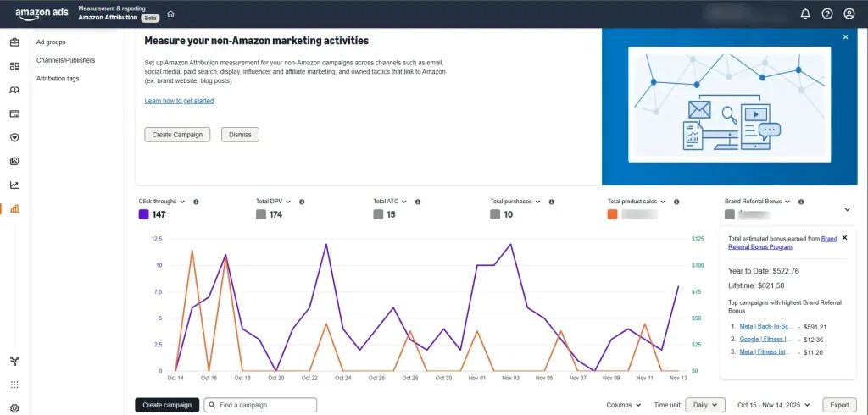Click the search magnifier in campaign finder

tap(212, 405)
